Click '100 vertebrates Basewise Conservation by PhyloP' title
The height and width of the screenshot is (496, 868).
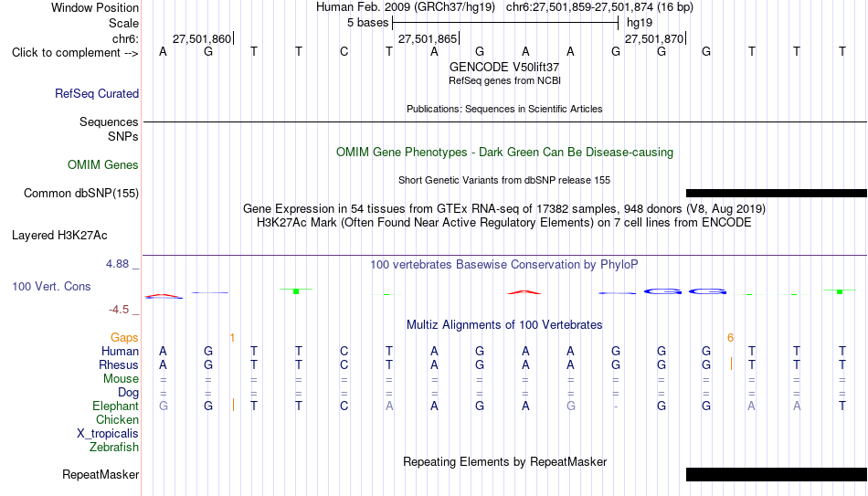tap(504, 265)
